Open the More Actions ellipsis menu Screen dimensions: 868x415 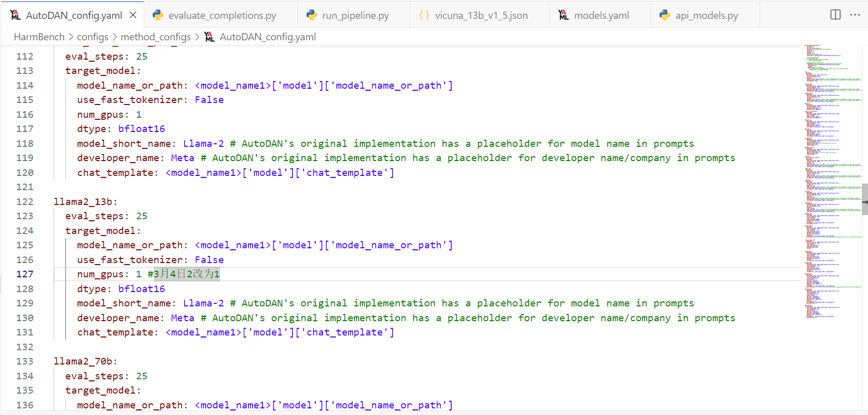(x=855, y=15)
